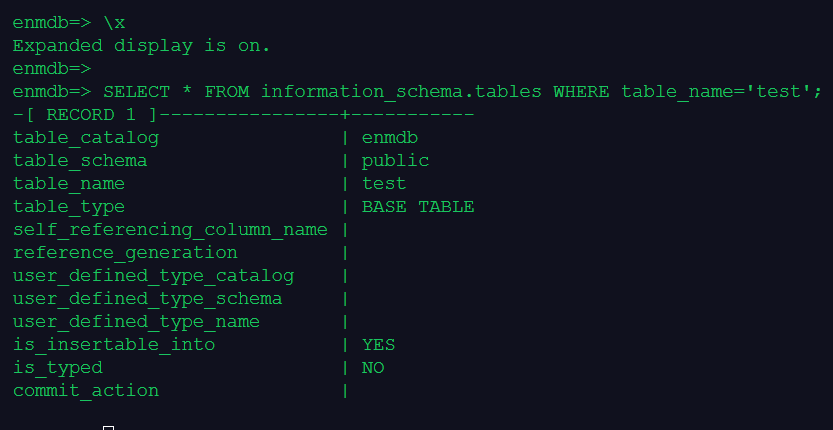
Task: Click the terminal cursor at the bottom
Action: [x=108, y=427]
